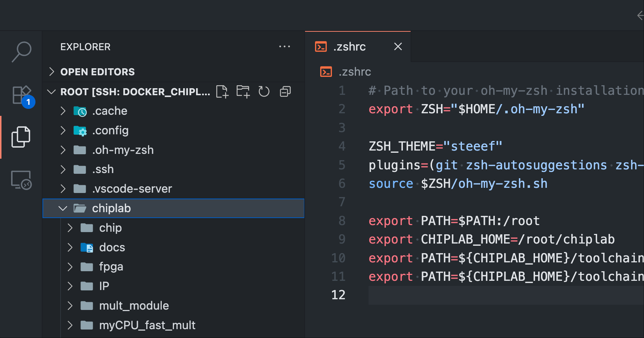Image resolution: width=644 pixels, height=338 pixels.
Task: Collapse all folders in Explorer
Action: coord(285,92)
